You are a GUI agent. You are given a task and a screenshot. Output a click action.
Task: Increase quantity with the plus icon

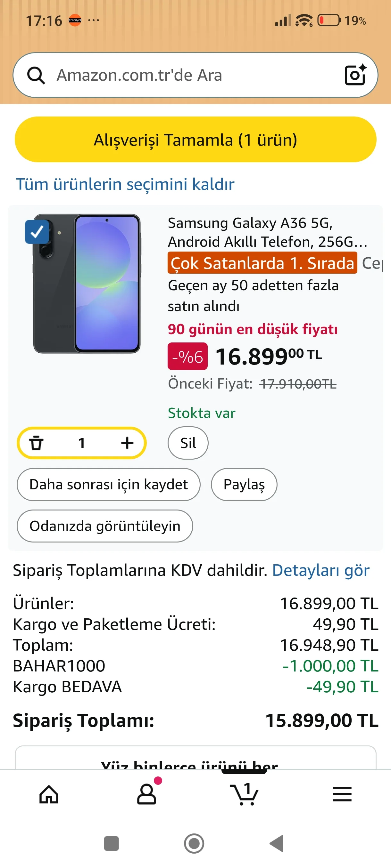[x=127, y=443]
